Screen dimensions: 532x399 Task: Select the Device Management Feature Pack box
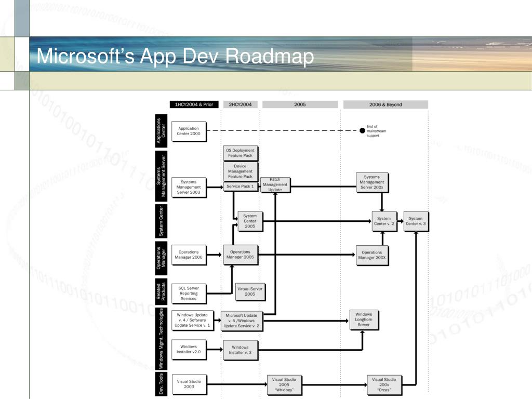coord(240,171)
